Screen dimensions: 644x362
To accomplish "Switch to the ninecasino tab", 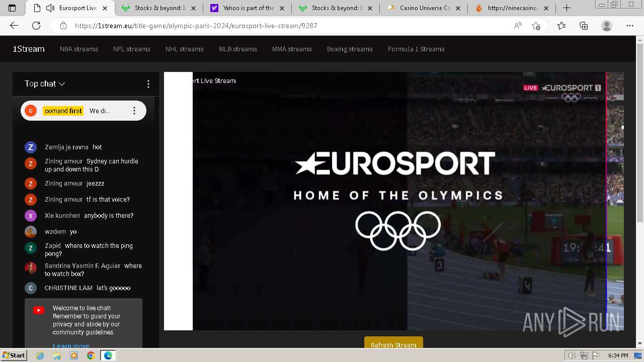I will [x=512, y=8].
